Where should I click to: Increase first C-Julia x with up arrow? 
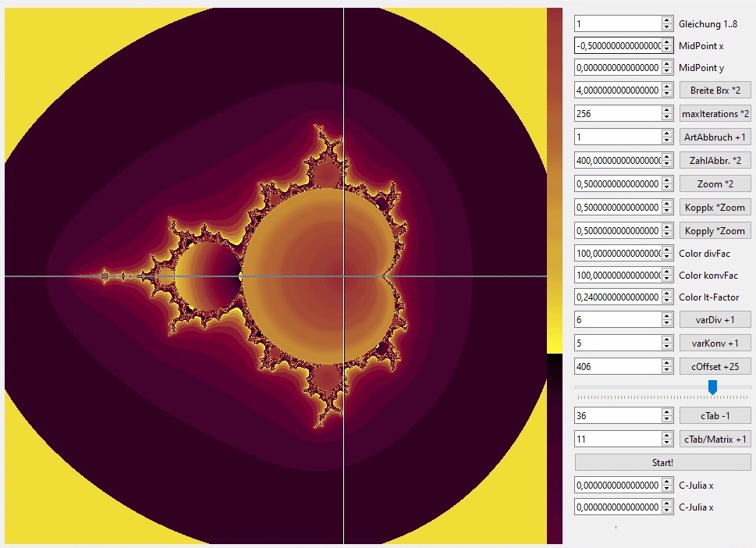click(667, 481)
